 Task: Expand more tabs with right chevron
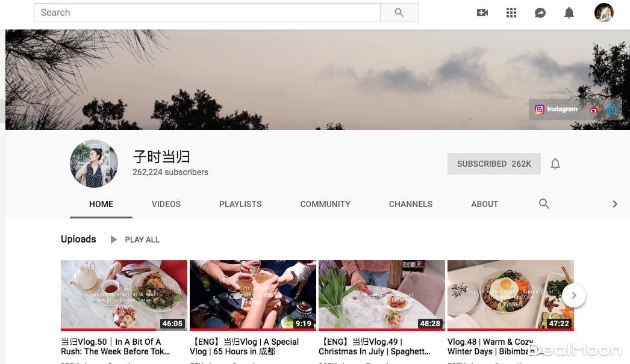coord(614,204)
